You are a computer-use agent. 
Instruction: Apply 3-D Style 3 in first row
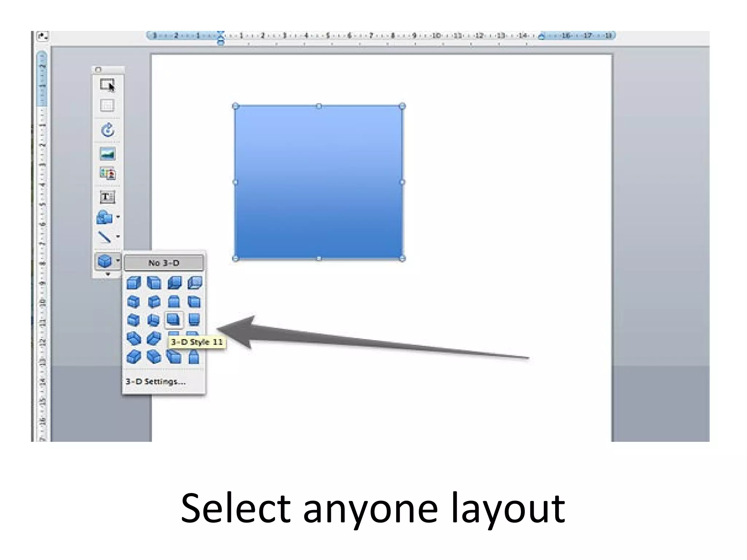(x=174, y=283)
